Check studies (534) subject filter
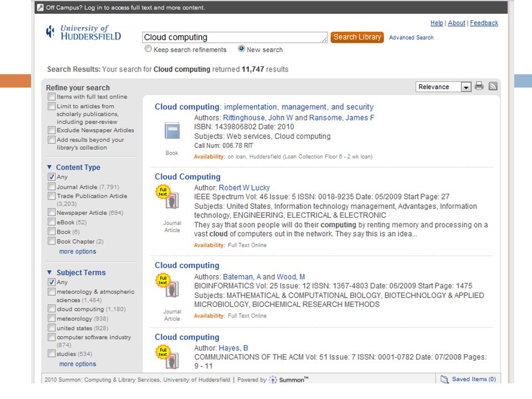The image size is (532, 399). pyautogui.click(x=51, y=354)
